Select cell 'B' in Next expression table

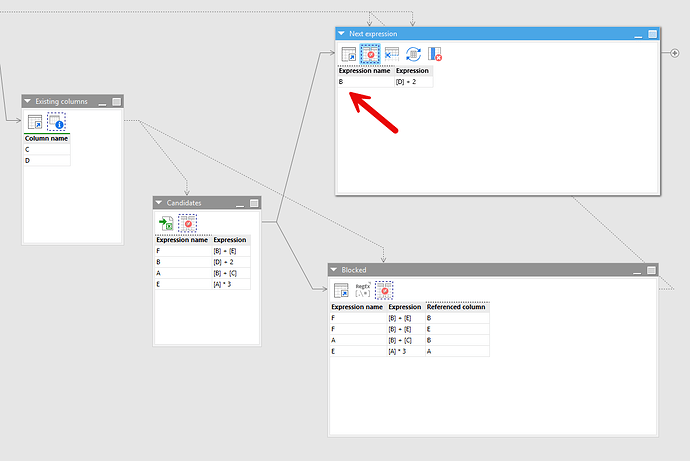pos(365,81)
